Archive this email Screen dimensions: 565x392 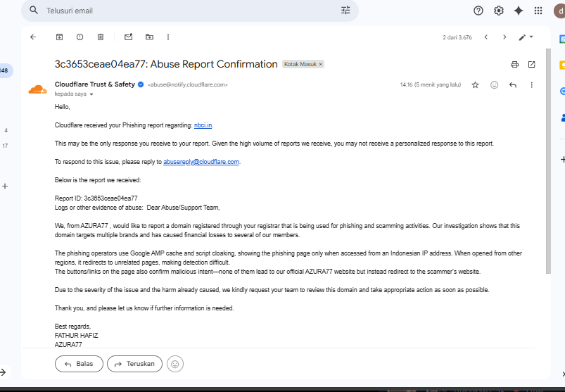(59, 37)
